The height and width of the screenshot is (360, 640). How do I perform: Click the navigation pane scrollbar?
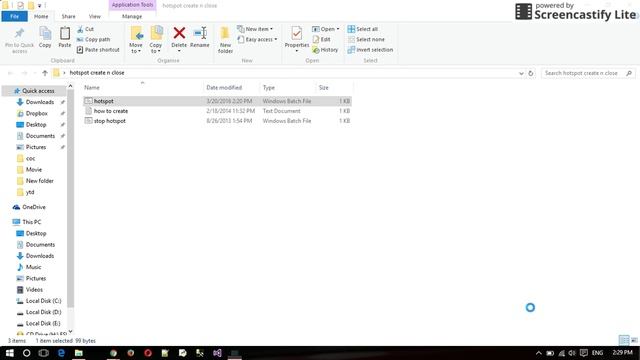[70, 198]
